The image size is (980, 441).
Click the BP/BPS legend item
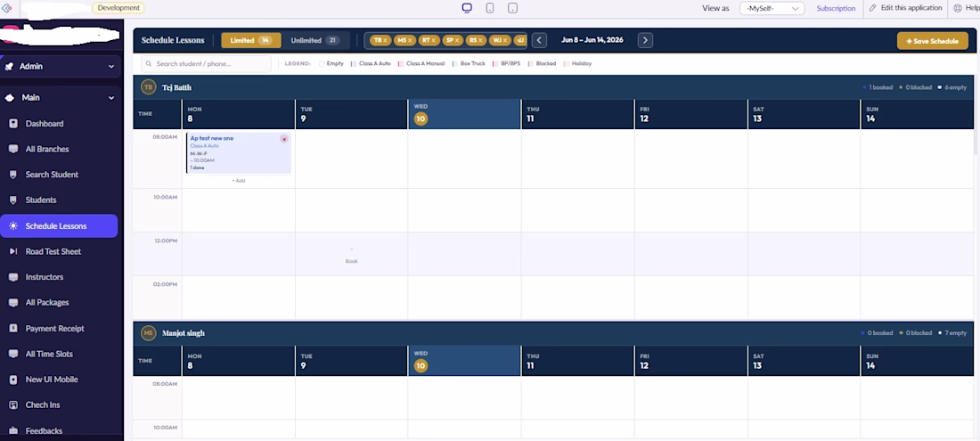(x=506, y=64)
